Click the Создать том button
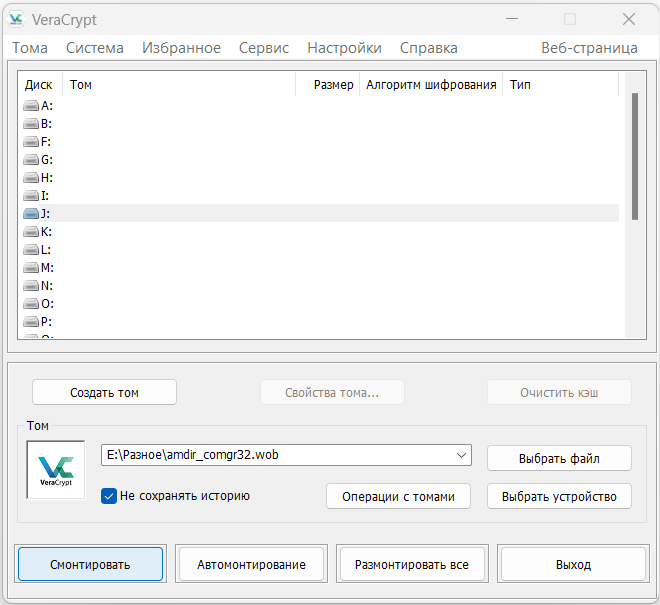660x605 pixels. point(104,392)
